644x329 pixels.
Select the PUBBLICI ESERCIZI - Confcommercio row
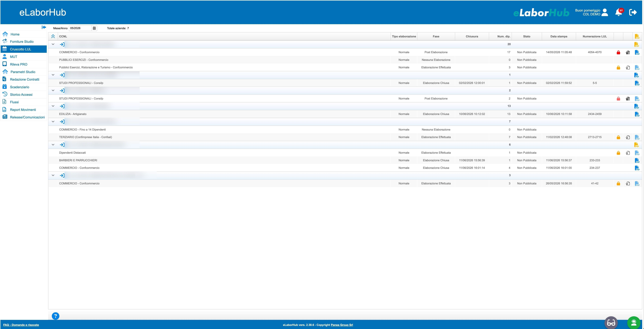[x=345, y=60]
